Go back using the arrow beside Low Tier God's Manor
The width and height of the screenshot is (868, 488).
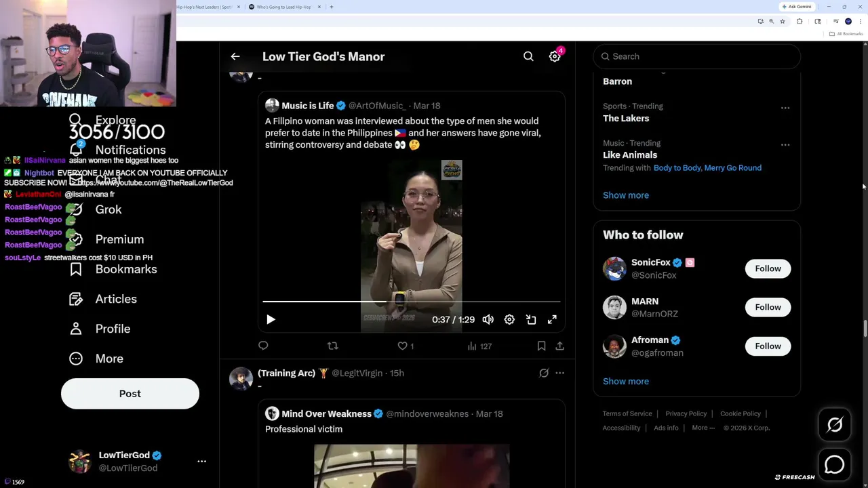pos(235,56)
